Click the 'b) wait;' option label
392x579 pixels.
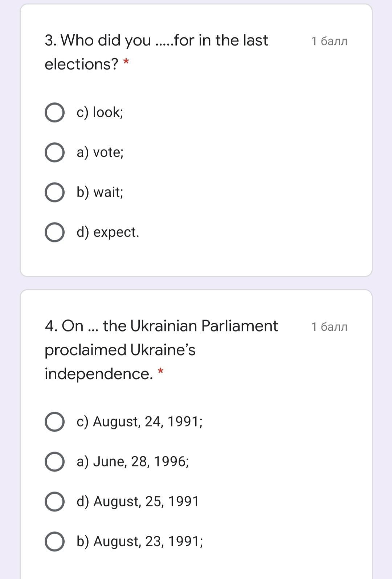coord(100,192)
